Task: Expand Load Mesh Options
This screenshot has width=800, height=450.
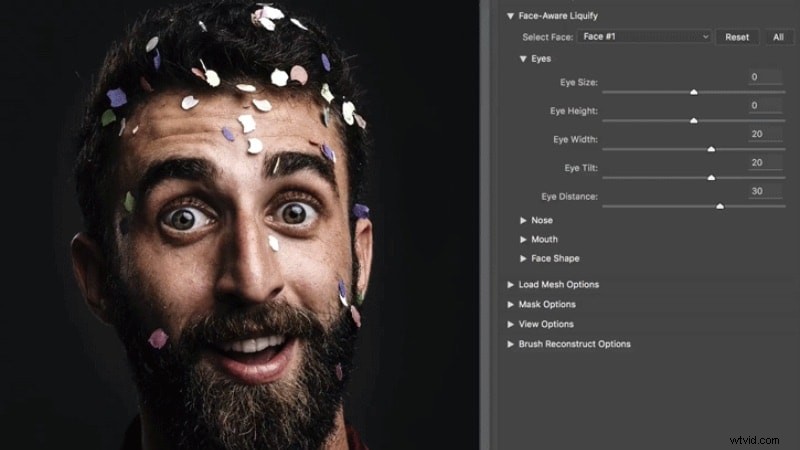Action: (x=510, y=284)
